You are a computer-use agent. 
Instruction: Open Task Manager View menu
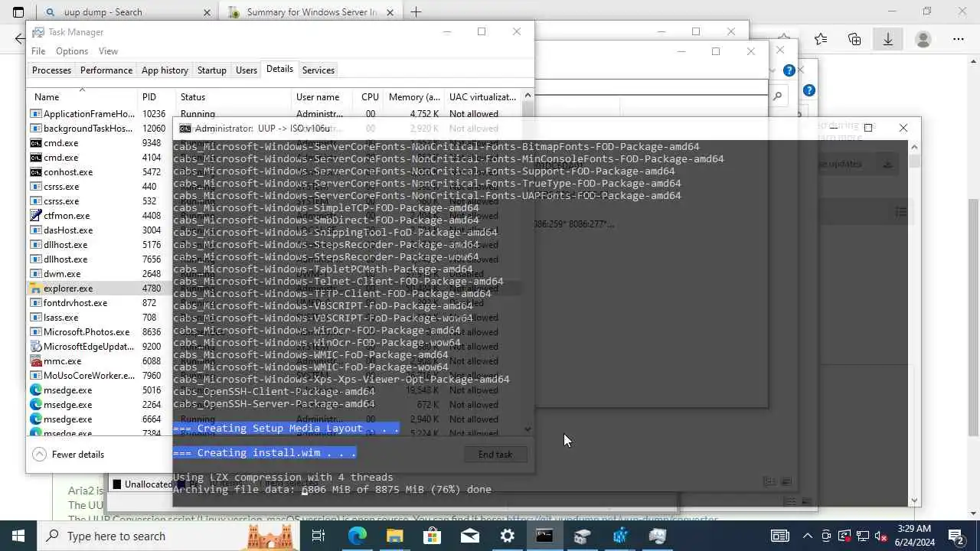(108, 51)
